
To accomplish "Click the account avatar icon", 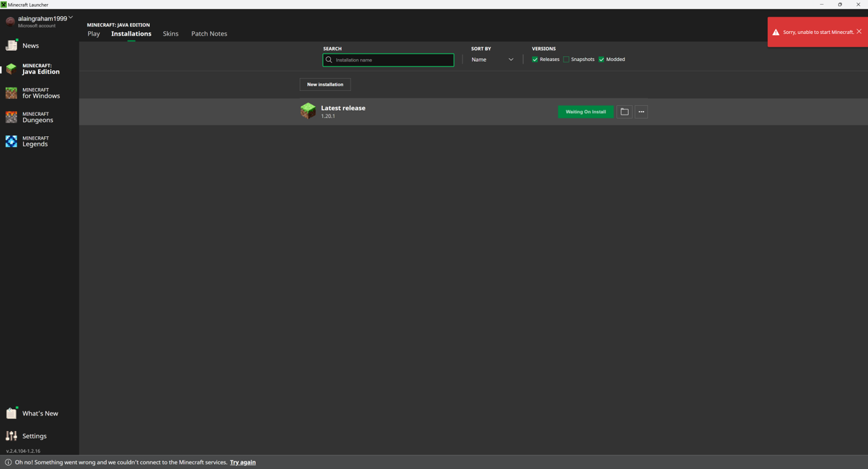I will point(10,21).
